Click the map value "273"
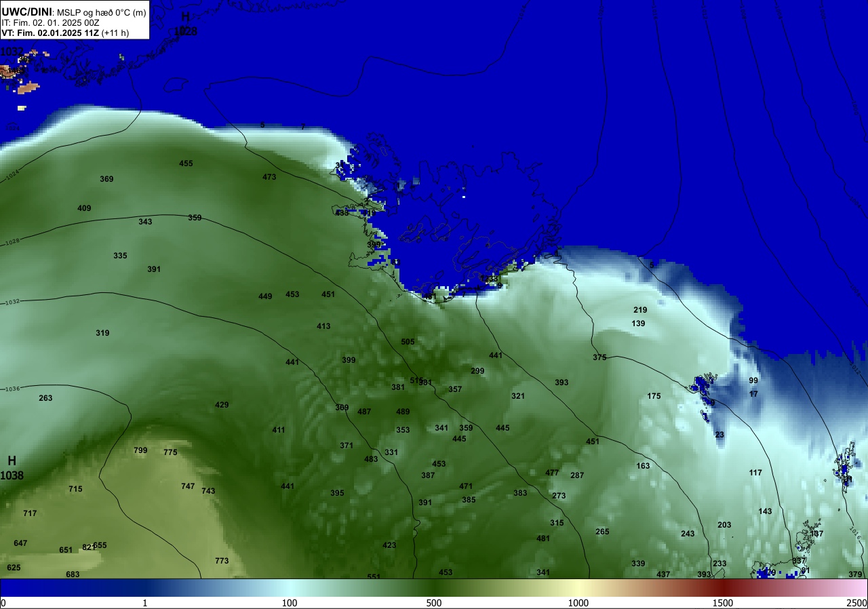The width and height of the screenshot is (868, 609). pos(559,496)
